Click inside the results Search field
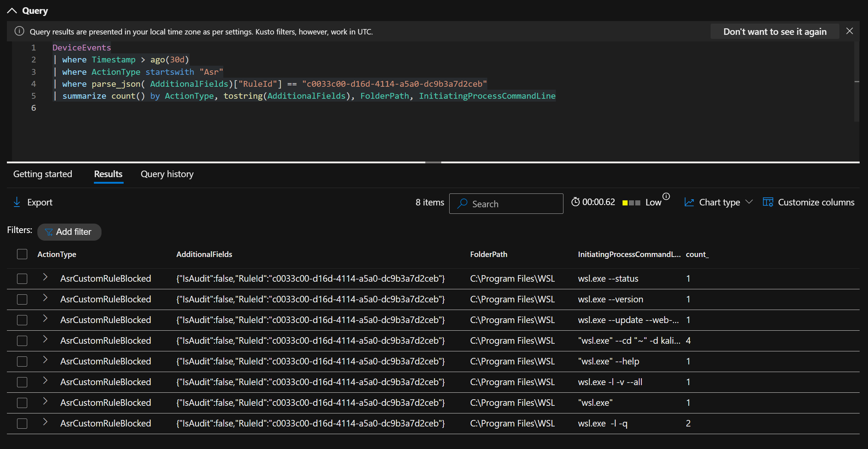 [x=508, y=204]
